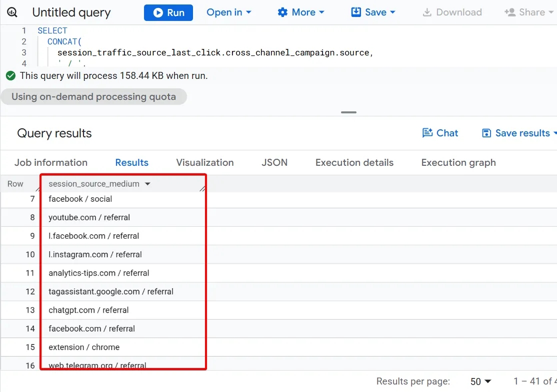The width and height of the screenshot is (557, 392).
Task: Click the query magnifier icon beside Untitled query
Action: point(12,12)
